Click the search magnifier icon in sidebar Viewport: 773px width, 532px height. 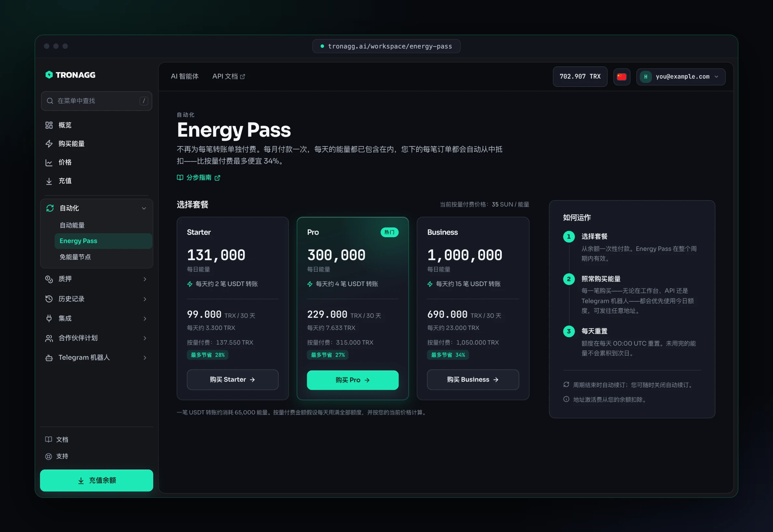click(x=50, y=101)
